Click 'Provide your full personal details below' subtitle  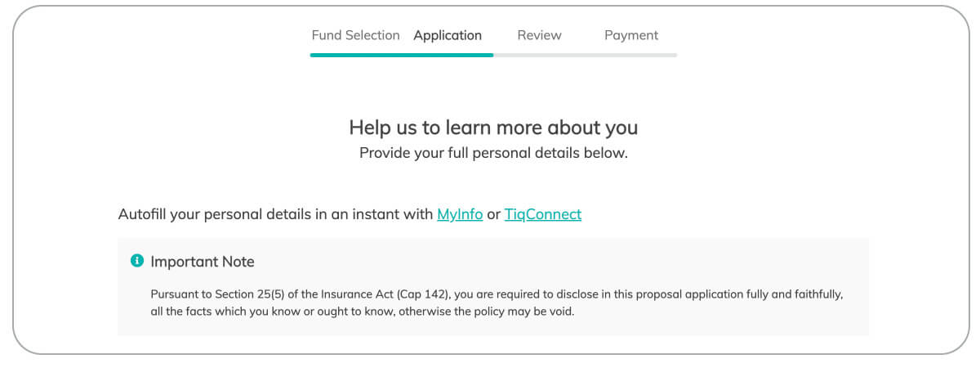click(493, 153)
